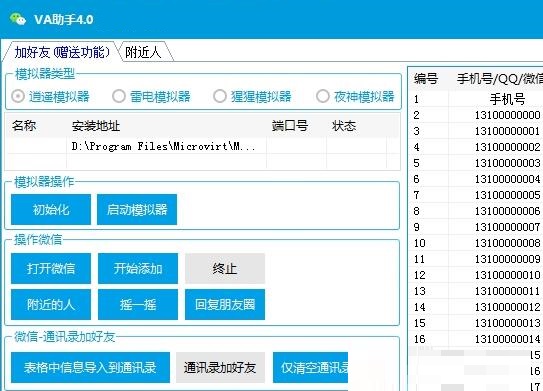Viewport: 543px width, 391px height.
Task: Select phone number 13100000012
Action: pyautogui.click(x=507, y=307)
